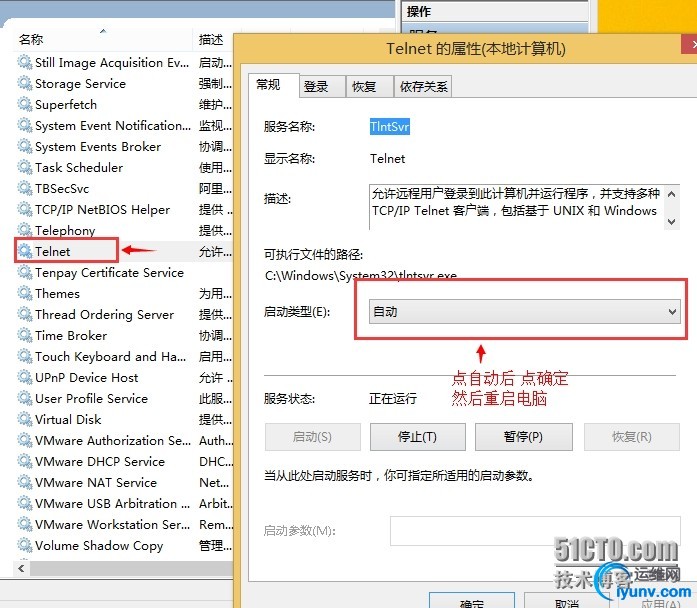Click the VMware DHCP Service gear icon
The image size is (697, 608).
click(x=24, y=461)
